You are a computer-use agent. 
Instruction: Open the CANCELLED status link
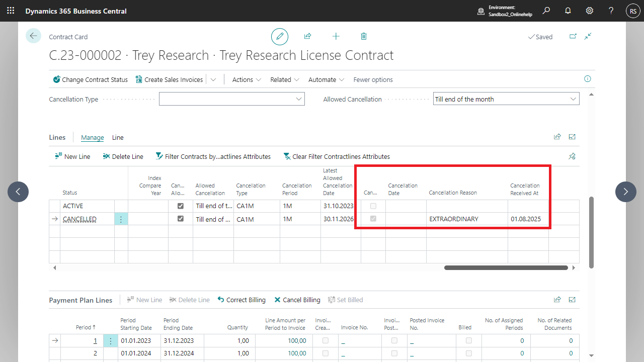[79, 219]
